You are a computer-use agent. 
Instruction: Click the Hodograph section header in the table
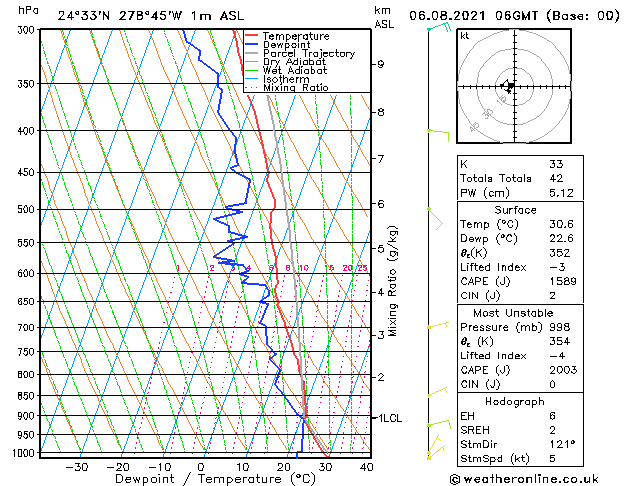click(x=510, y=401)
